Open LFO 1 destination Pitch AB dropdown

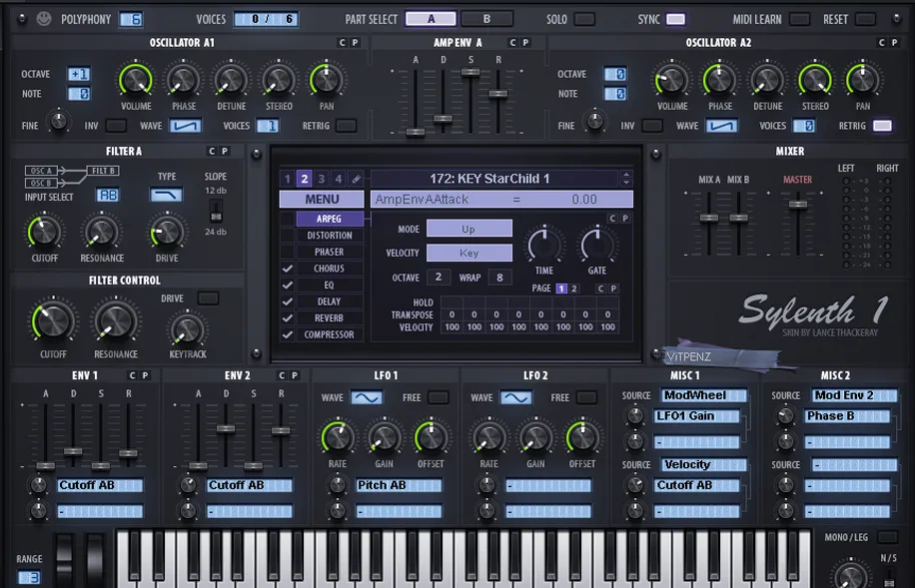[400, 485]
